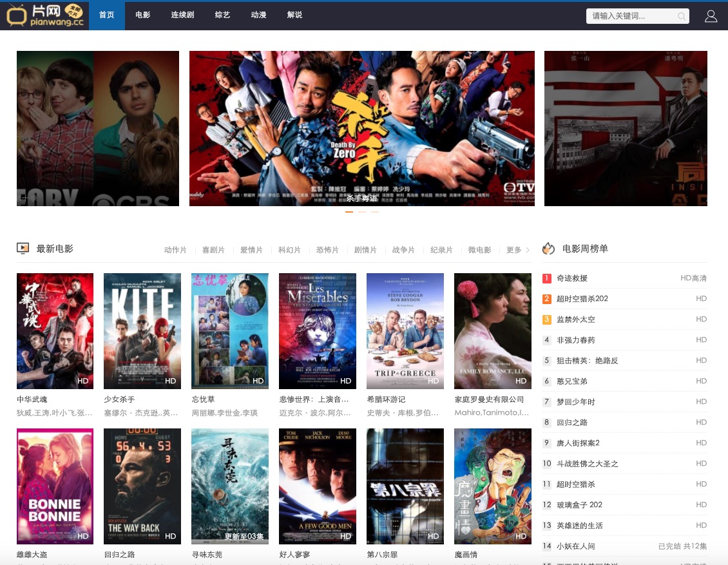The width and height of the screenshot is (728, 565).
Task: Filter by 科幻片 category
Action: tap(290, 250)
